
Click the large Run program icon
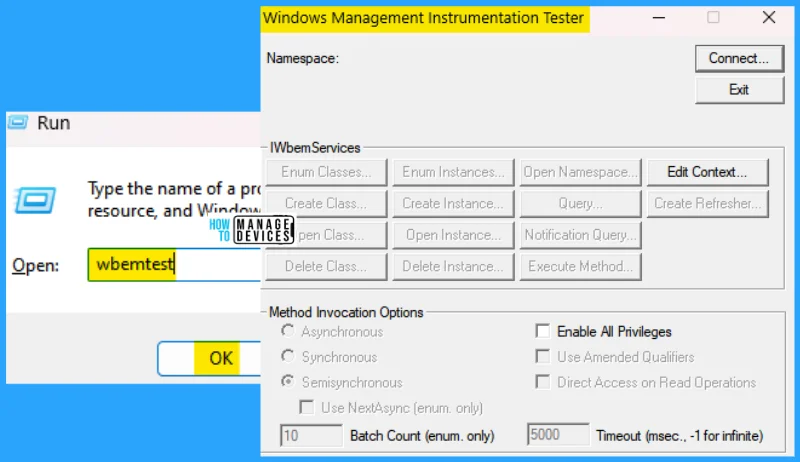35,200
